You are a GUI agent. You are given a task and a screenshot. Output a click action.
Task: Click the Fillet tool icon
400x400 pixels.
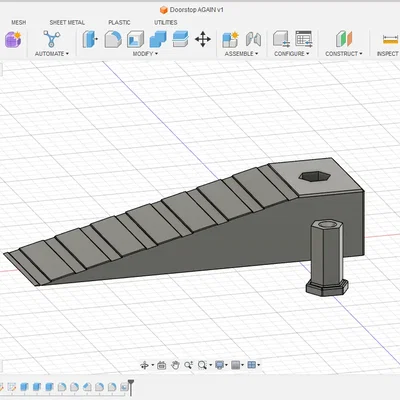coord(113,39)
